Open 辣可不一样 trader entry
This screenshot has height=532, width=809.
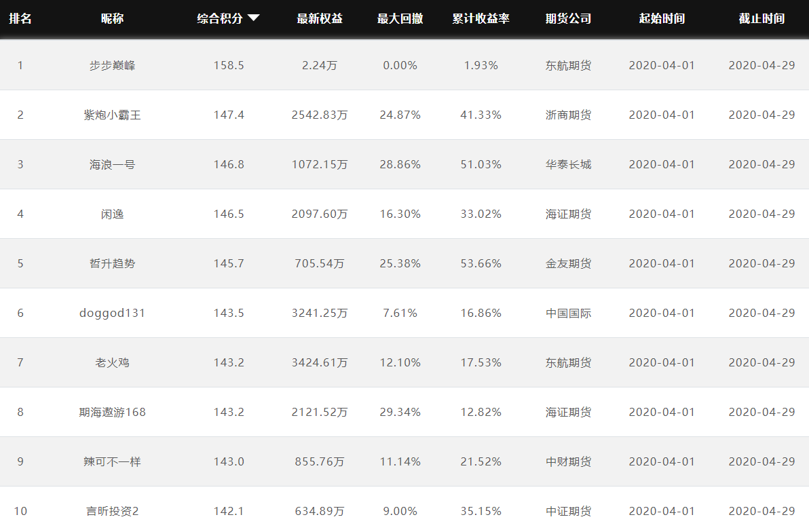[x=113, y=462]
